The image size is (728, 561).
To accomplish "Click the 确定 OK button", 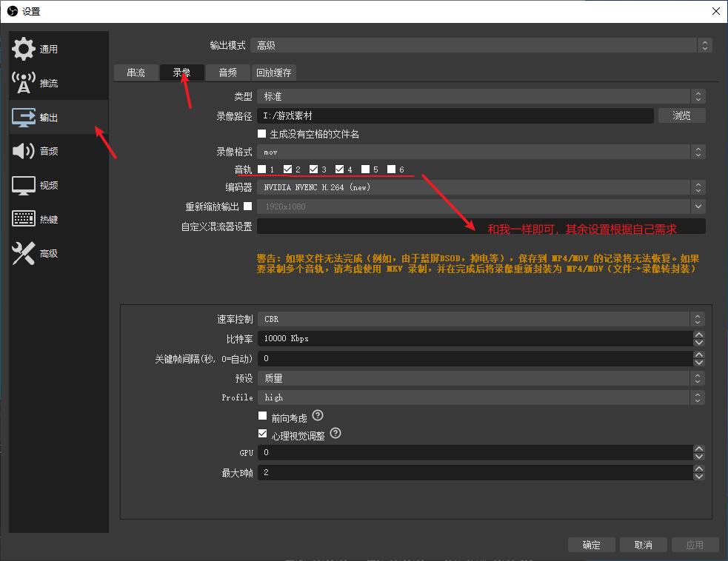I will click(592, 545).
